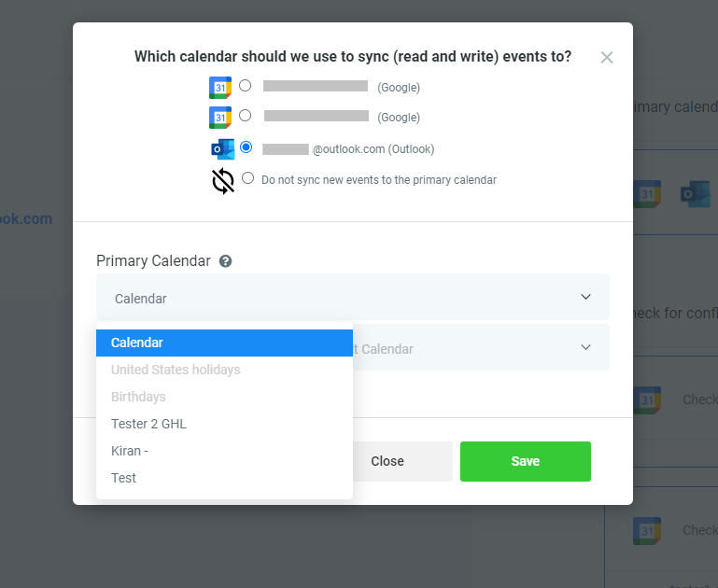Viewport: 718px width, 588px height.
Task: Click the Outlook icon in the background page
Action: [695, 194]
